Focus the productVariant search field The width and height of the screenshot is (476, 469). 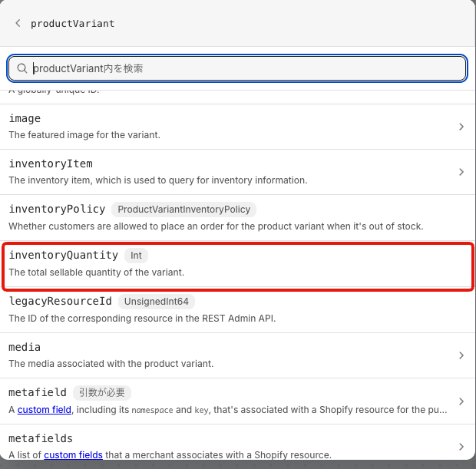coord(246,68)
